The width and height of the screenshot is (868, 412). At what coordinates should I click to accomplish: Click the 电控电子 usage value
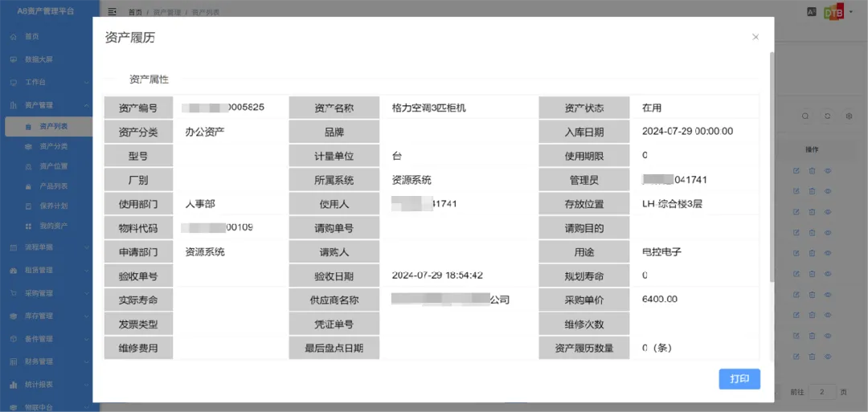[x=661, y=251]
